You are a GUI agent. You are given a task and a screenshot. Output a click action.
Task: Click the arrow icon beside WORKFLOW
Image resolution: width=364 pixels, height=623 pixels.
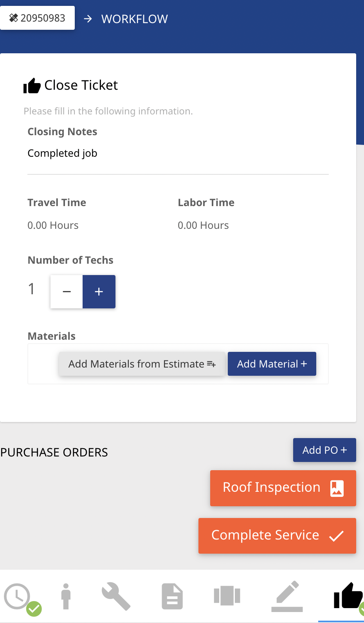point(88,18)
